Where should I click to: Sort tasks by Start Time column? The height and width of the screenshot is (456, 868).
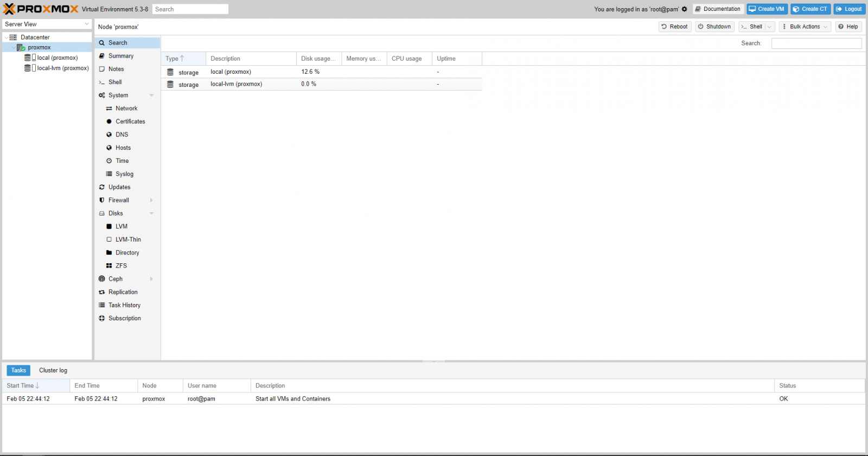point(36,385)
